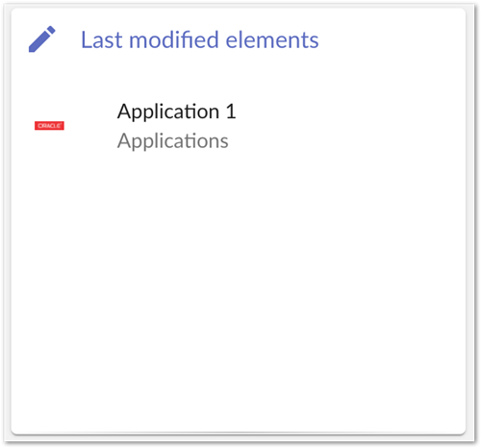Click the grey Applications type label
This screenshot has width=481, height=448.
tap(173, 141)
